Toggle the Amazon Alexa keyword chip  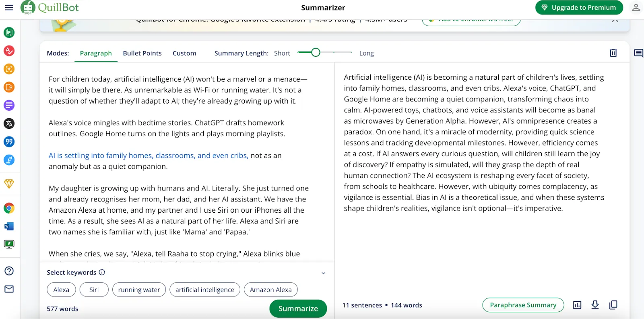(x=270, y=290)
